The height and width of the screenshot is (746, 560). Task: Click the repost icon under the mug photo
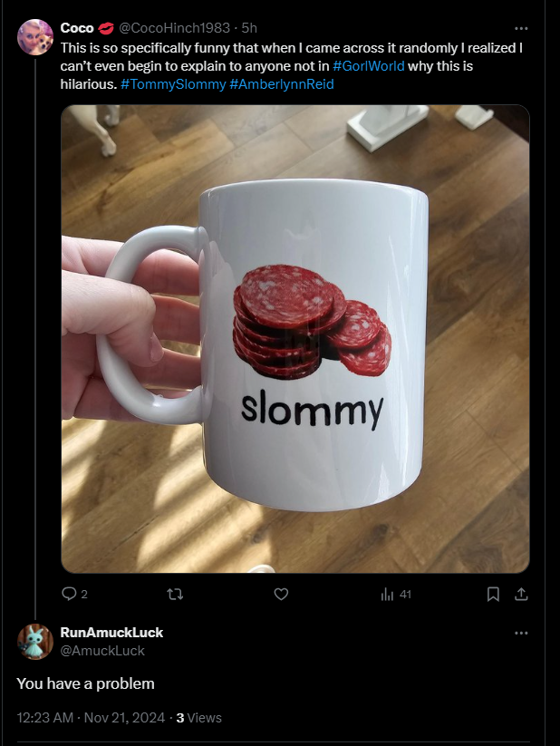176,594
